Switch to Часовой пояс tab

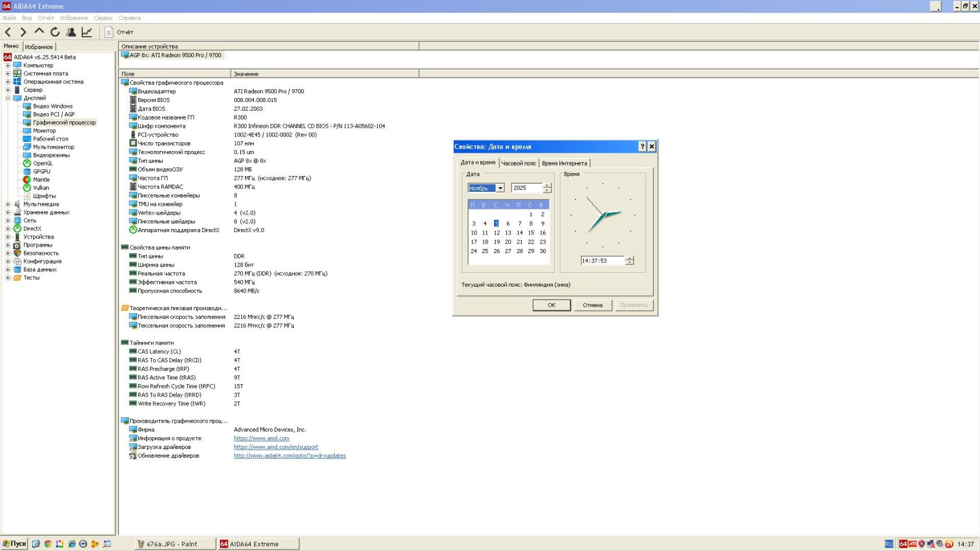[519, 163]
